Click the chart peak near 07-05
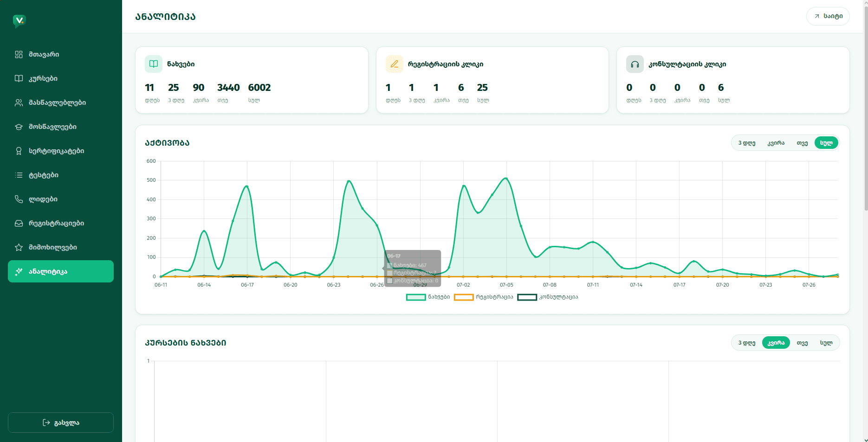 [x=506, y=178]
